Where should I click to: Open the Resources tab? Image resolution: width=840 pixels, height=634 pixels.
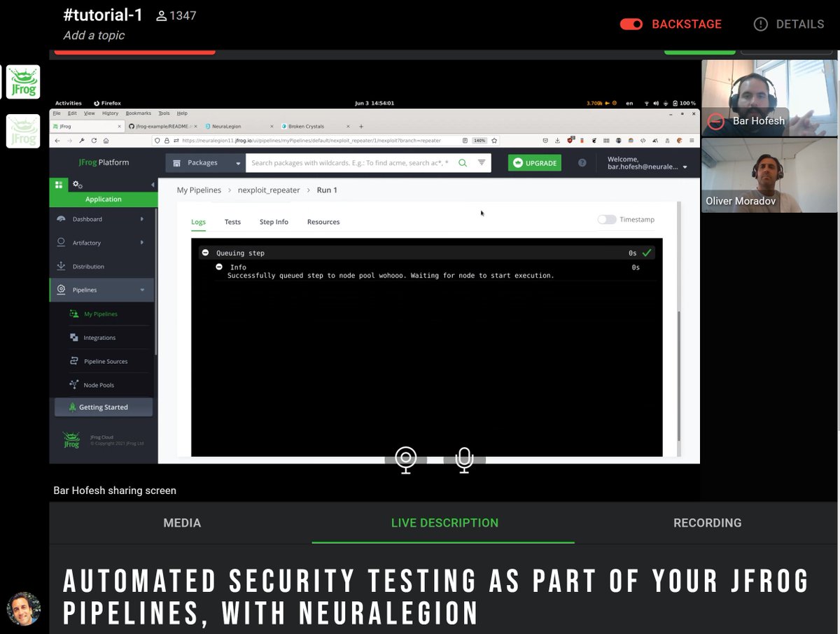323,222
